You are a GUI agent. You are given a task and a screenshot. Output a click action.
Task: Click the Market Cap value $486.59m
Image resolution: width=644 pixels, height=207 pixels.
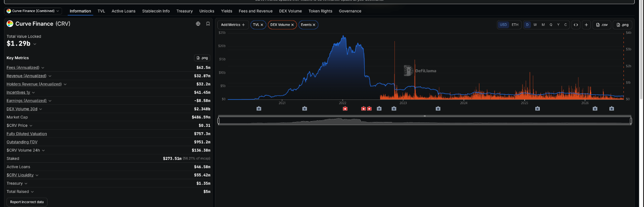pyautogui.click(x=201, y=117)
